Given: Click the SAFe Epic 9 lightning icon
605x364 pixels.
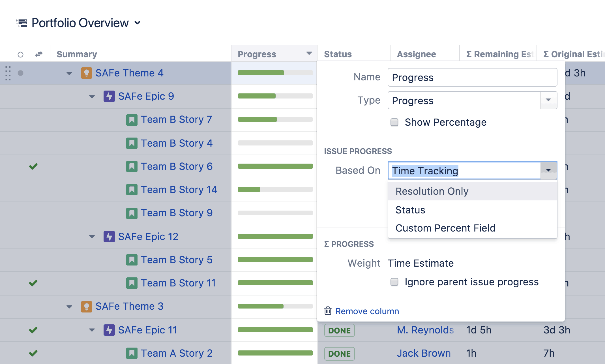Looking at the screenshot, I should (x=109, y=96).
